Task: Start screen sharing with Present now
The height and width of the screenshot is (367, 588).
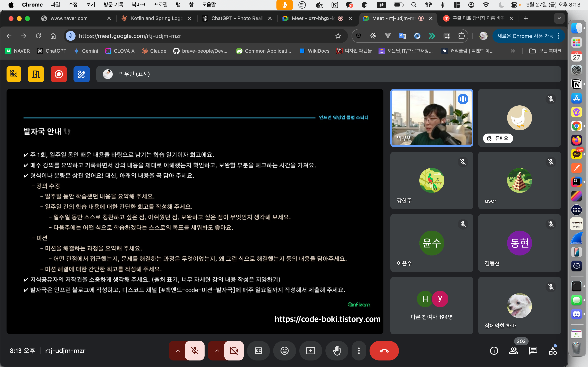Action: click(311, 350)
